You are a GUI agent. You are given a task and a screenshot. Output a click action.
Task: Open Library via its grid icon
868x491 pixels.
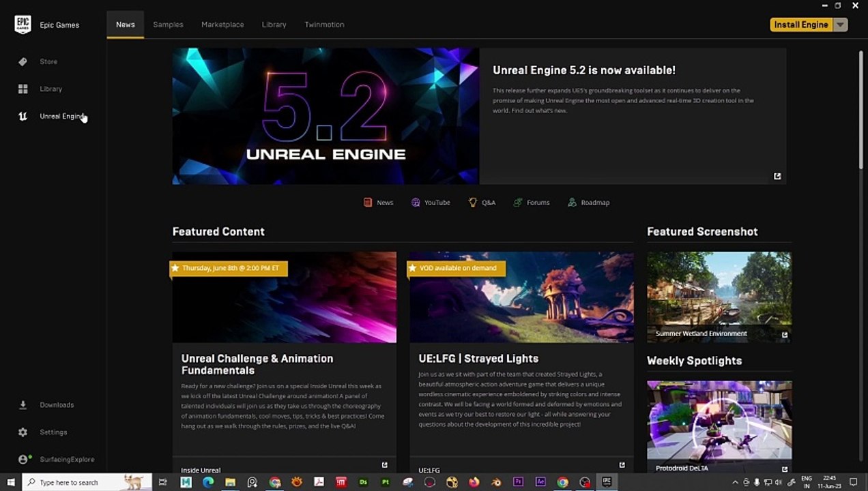click(x=23, y=89)
